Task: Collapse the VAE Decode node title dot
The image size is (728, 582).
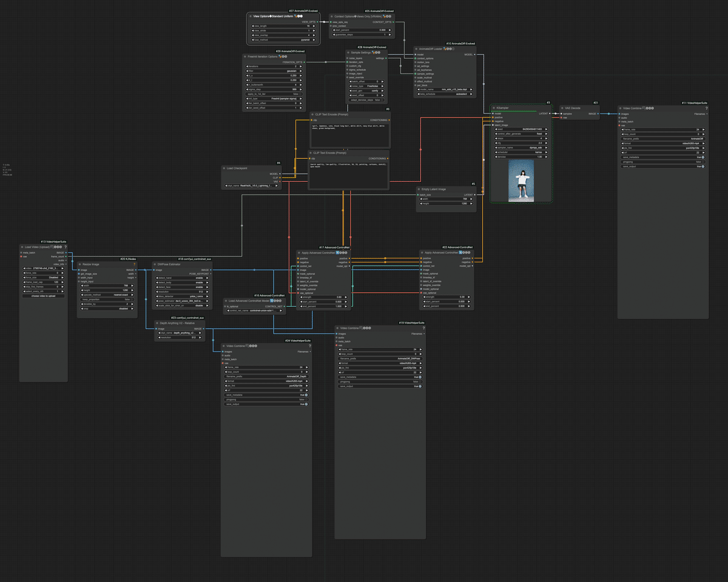Action: [x=562, y=108]
